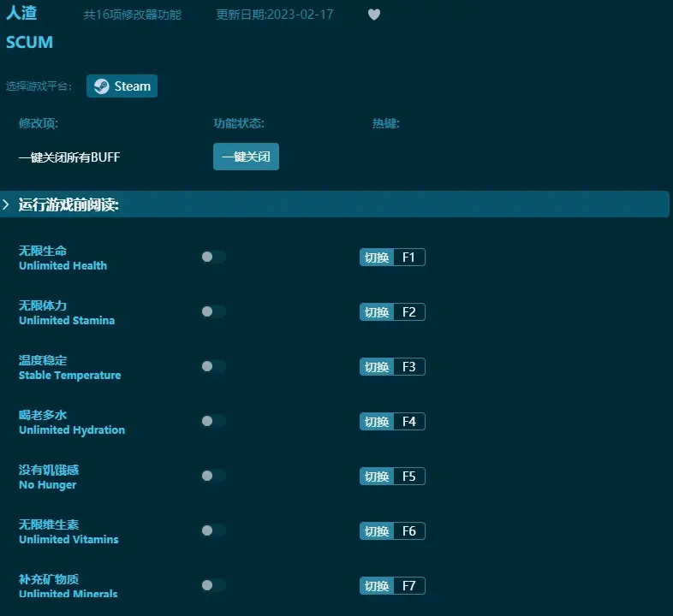Image resolution: width=673 pixels, height=616 pixels.
Task: Click the 切换 button for F5 hotkey
Action: [377, 477]
